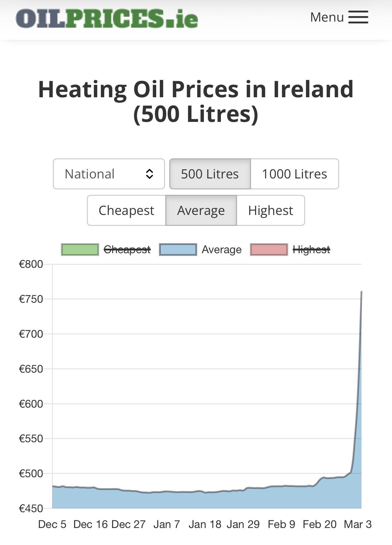Switch to 1000 Litres

pos(294,174)
